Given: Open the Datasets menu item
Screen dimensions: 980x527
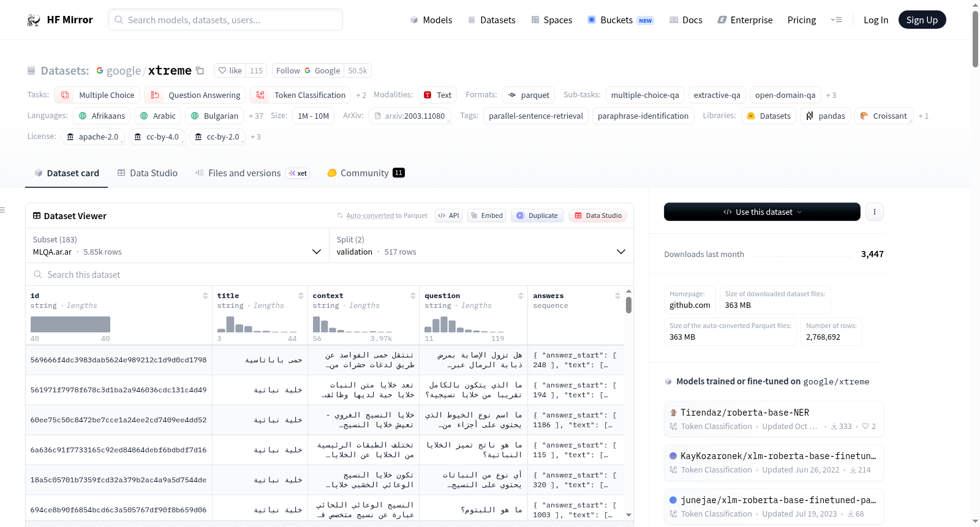Looking at the screenshot, I should (492, 20).
